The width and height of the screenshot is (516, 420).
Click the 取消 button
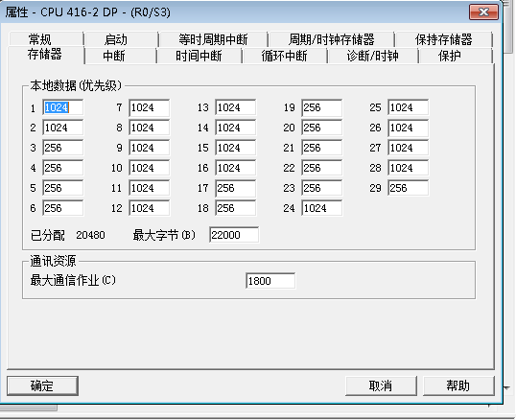coord(381,385)
